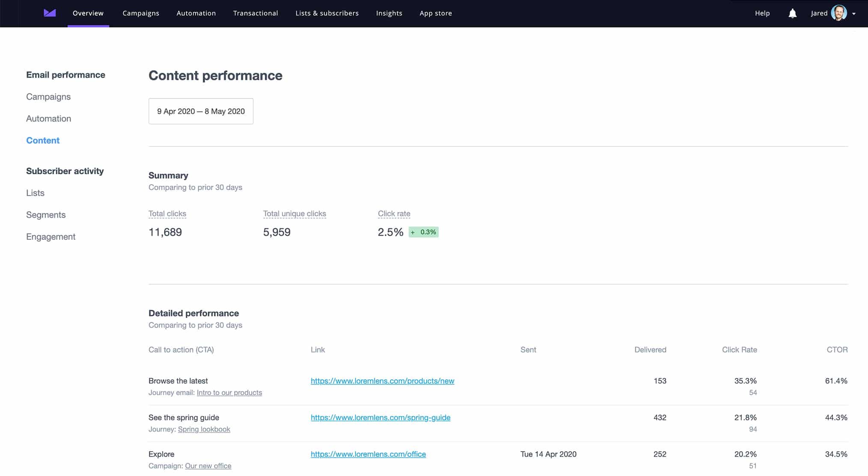
Task: Open the notifications bell
Action: click(x=792, y=13)
